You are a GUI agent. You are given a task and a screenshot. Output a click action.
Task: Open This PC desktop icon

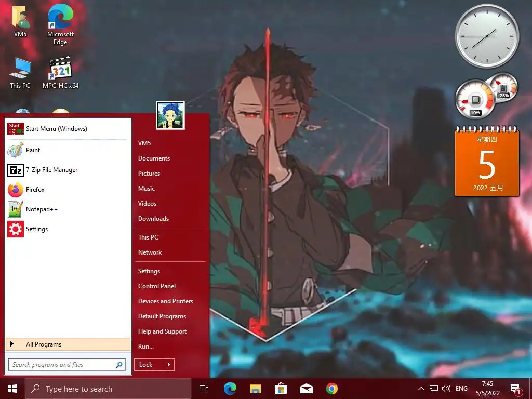click(20, 73)
